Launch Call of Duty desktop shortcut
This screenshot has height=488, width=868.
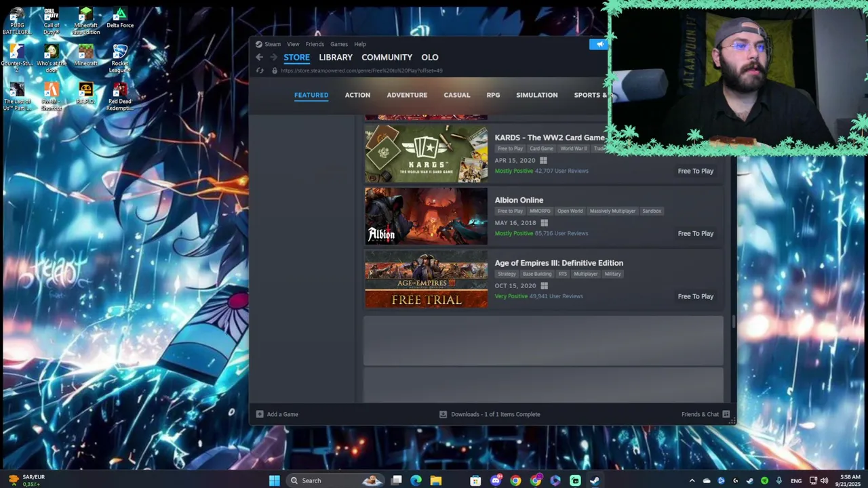pos(52,21)
